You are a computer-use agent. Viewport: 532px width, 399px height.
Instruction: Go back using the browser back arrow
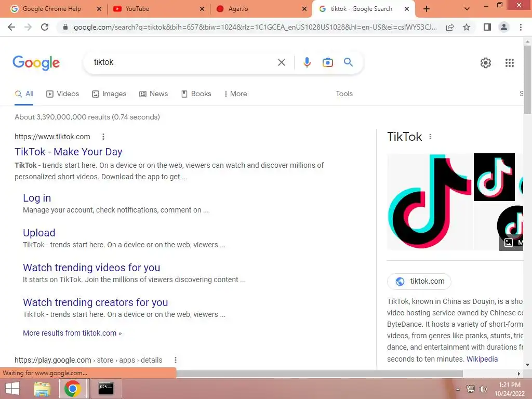pos(11,27)
